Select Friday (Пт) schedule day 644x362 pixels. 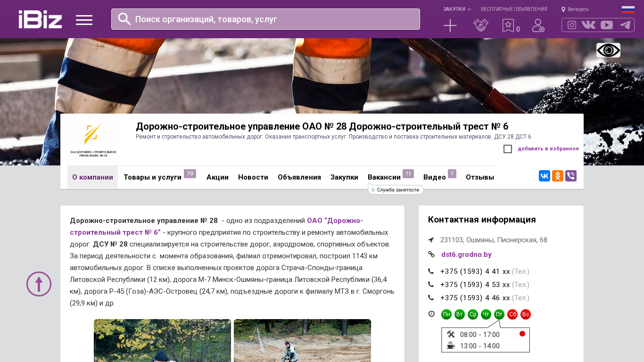[499, 314]
